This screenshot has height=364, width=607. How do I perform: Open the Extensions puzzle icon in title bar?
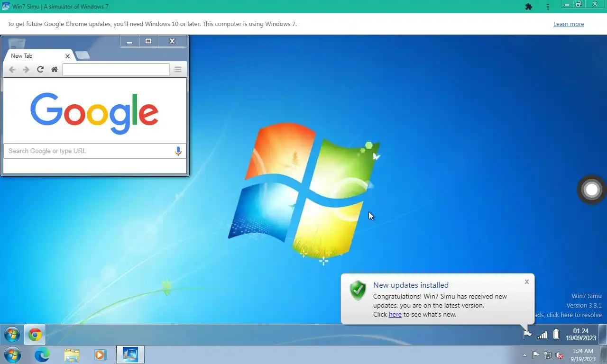(529, 7)
